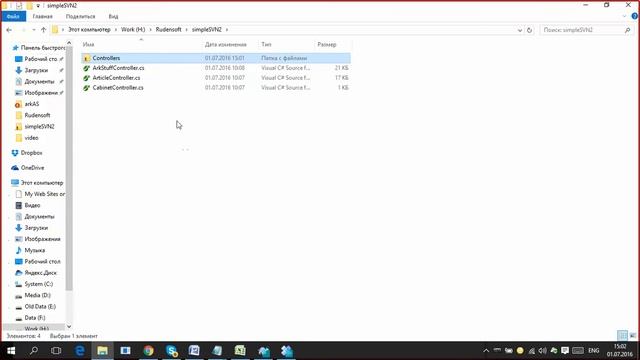Expand chevron after simpleSVN2 in breadcrumb

(x=227, y=30)
